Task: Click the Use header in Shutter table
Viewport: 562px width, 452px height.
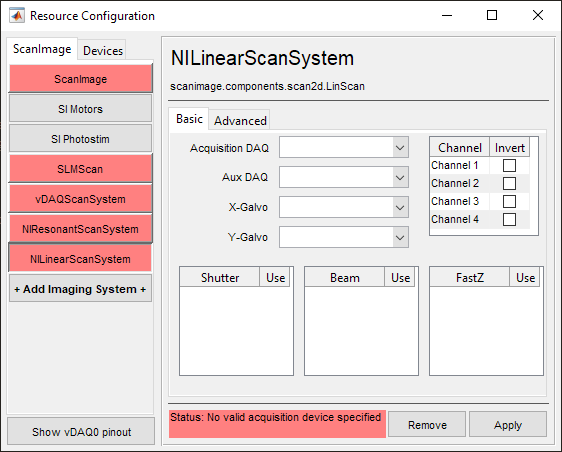Action: [x=275, y=277]
